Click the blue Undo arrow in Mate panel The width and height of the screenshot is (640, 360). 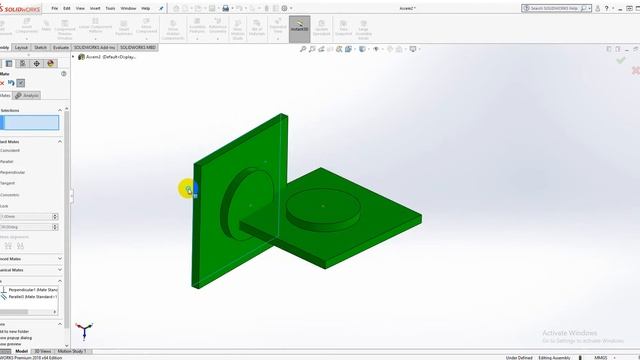tap(11, 83)
